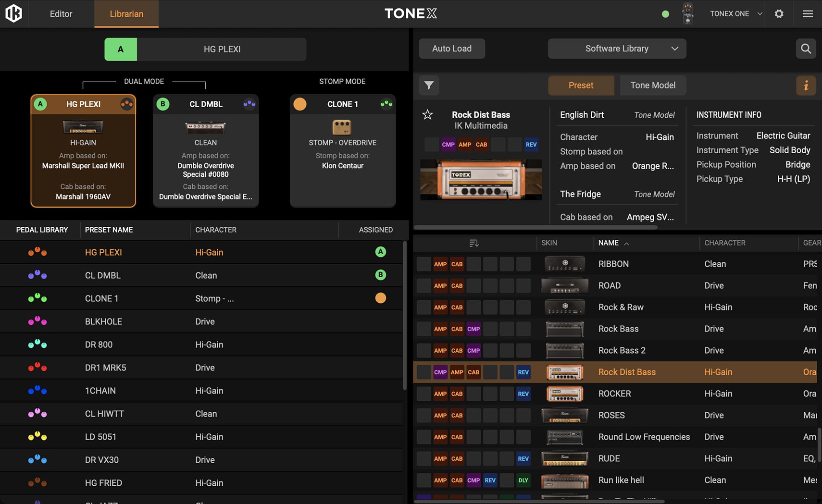Click the orange info icon

click(x=806, y=85)
